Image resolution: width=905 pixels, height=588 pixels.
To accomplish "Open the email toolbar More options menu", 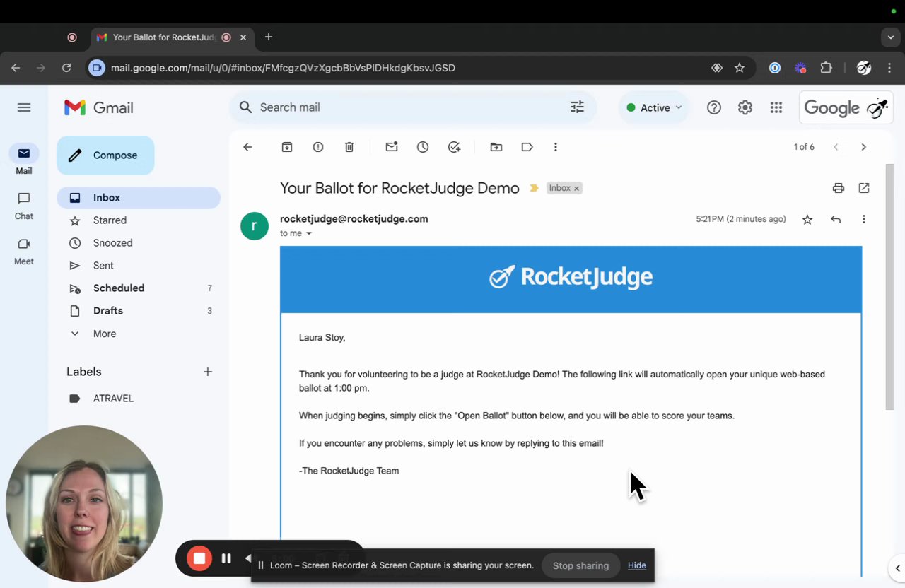I will (556, 147).
